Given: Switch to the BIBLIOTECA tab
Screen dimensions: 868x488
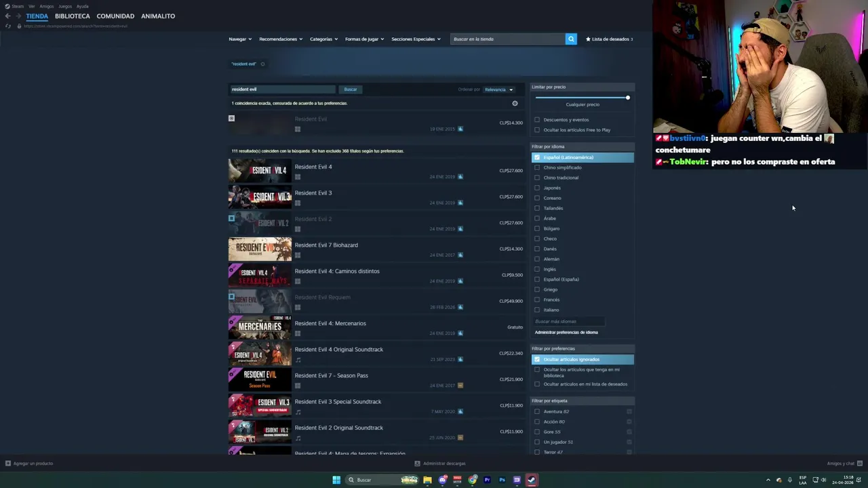Looking at the screenshot, I should tap(73, 16).
